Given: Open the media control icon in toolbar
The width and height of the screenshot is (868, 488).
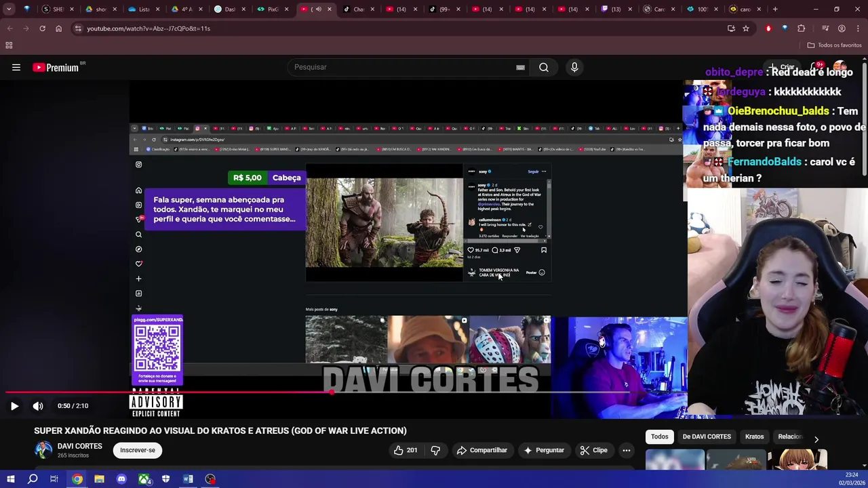Looking at the screenshot, I should click(x=825, y=28).
